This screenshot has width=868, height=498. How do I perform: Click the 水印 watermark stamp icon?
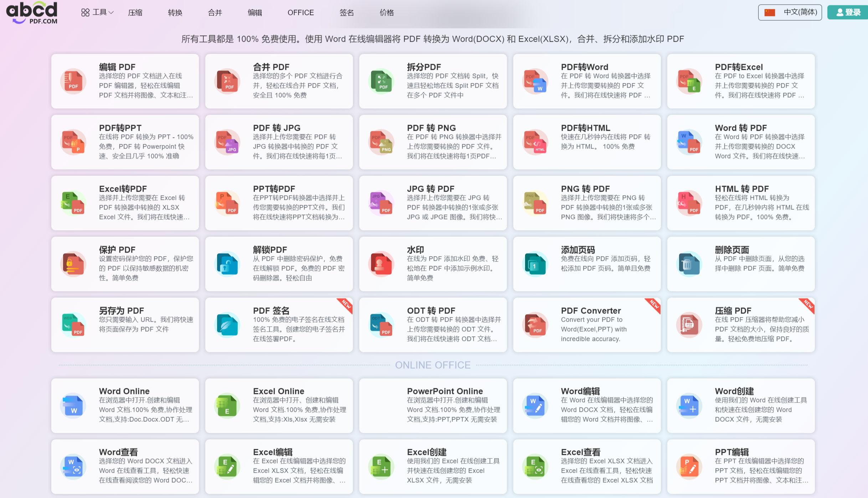[x=381, y=264]
